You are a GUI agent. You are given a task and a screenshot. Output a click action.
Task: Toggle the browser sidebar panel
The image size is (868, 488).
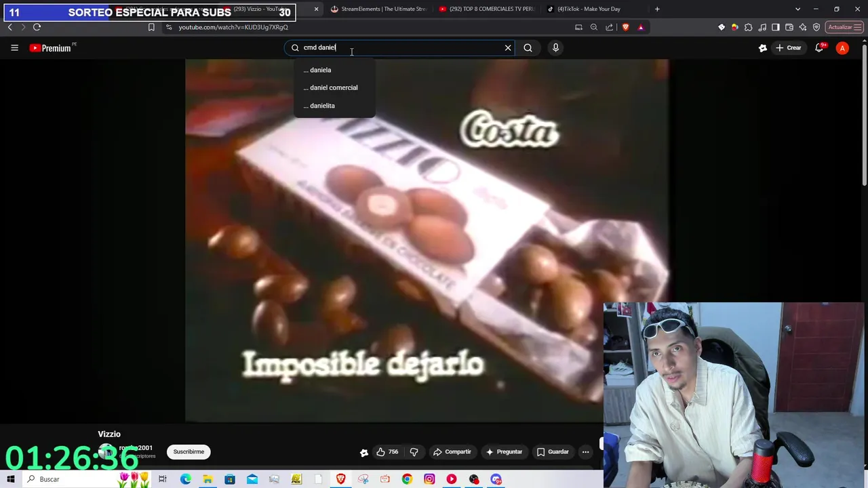(776, 27)
